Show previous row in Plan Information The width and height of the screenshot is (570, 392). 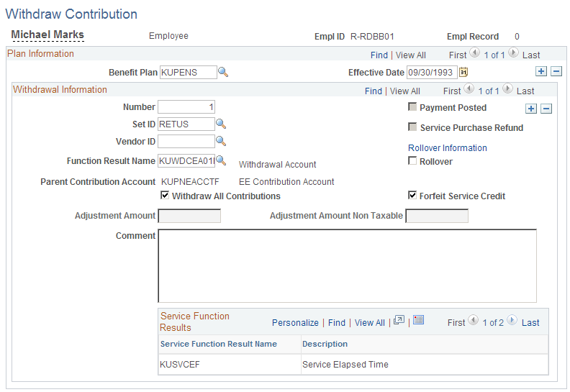pos(474,53)
